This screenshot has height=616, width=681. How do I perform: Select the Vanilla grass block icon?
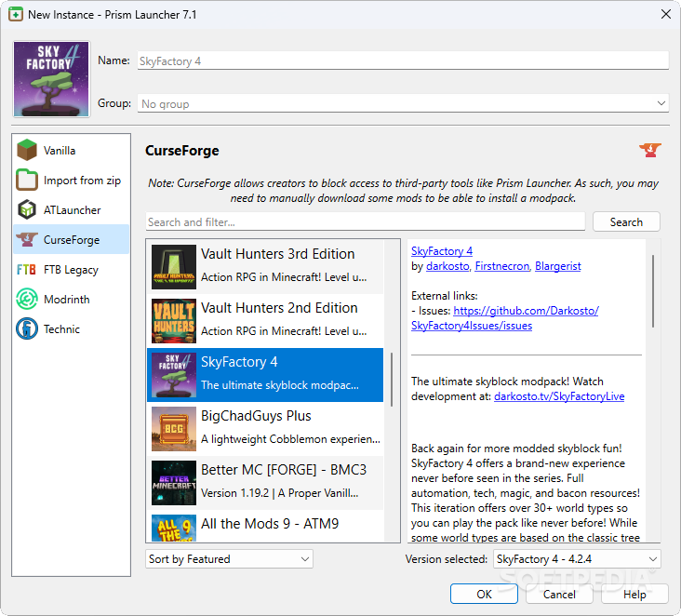27,151
